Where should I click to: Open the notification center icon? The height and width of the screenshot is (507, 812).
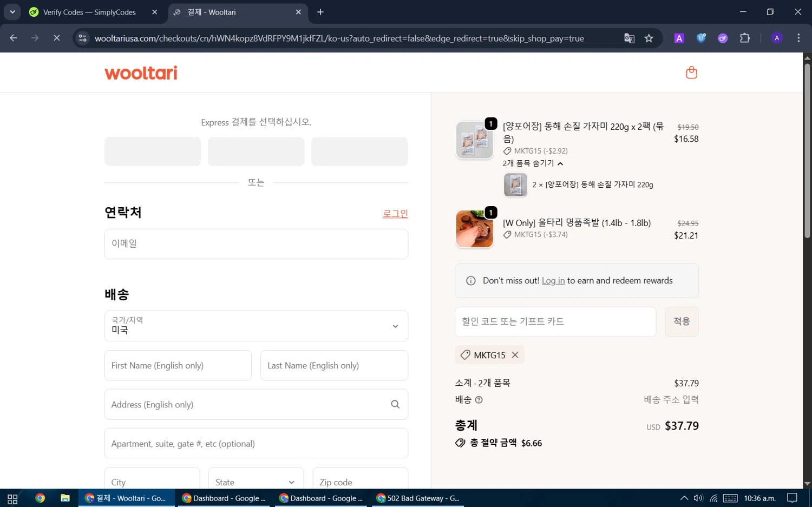pyautogui.click(x=792, y=498)
